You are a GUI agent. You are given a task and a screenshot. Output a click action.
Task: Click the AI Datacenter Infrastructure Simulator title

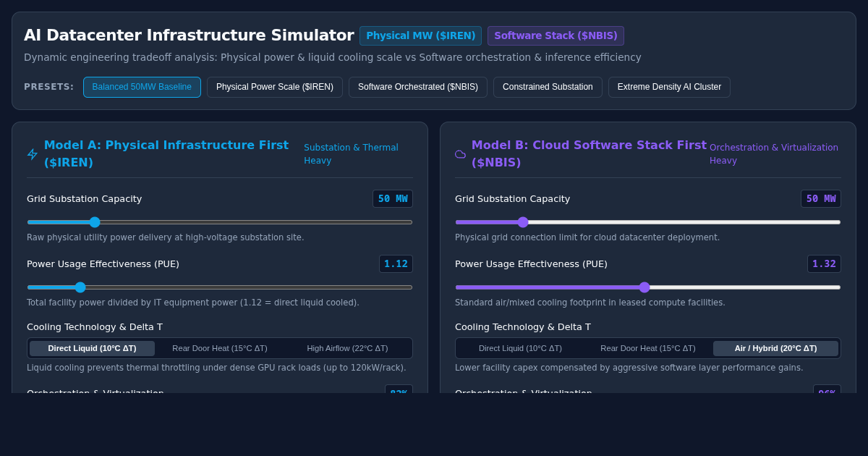189,35
